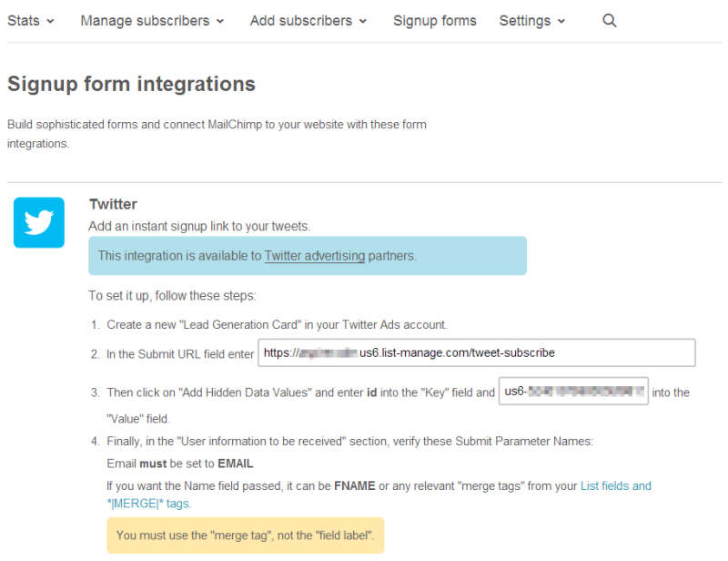This screenshot has width=728, height=561.
Task: Click the "Build sophisticated forms" intro paragraph
Action: [x=217, y=133]
